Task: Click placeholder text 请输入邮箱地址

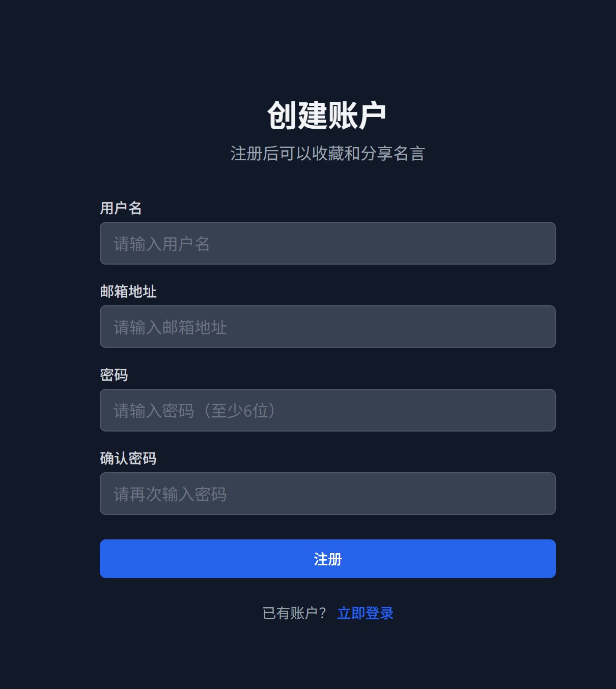Action: [170, 327]
